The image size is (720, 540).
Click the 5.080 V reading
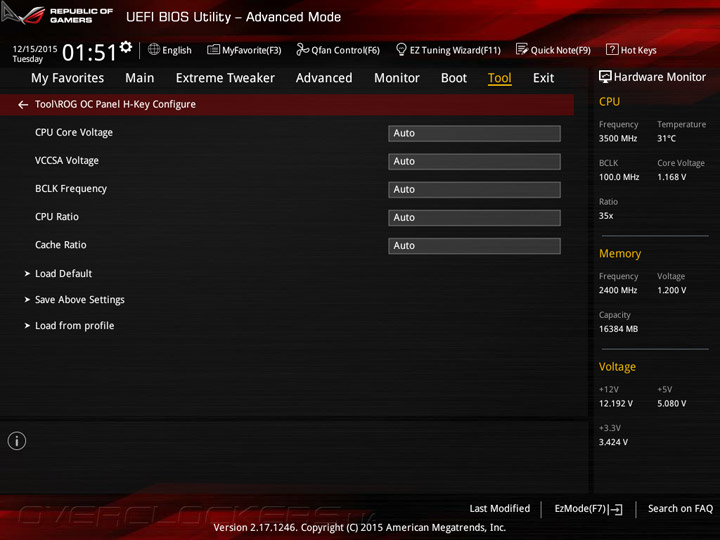click(x=671, y=403)
